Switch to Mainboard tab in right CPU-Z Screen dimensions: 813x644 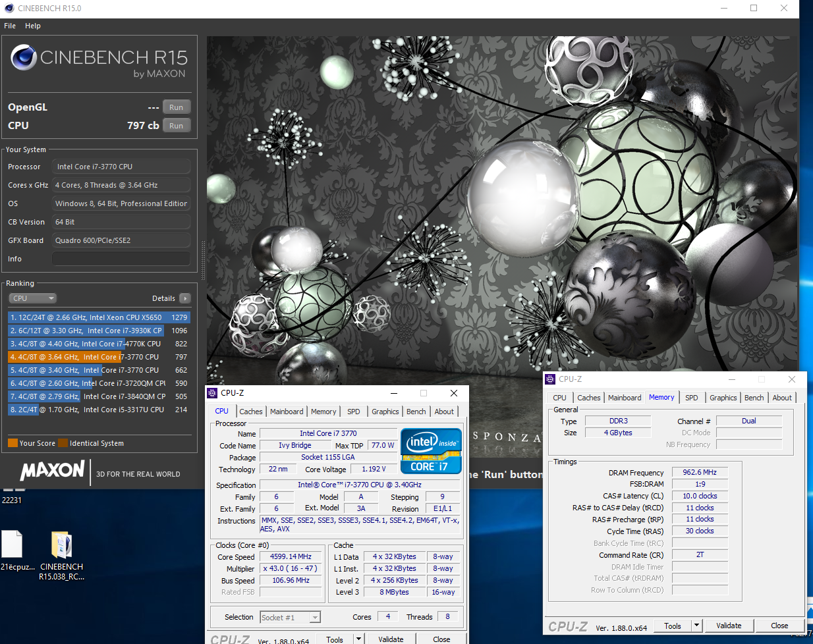click(x=625, y=398)
